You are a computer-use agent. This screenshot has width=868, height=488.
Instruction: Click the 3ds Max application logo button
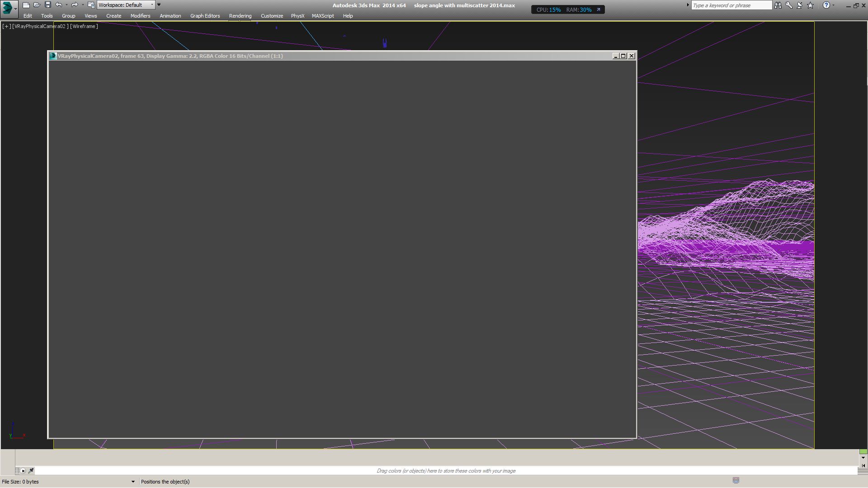point(8,8)
